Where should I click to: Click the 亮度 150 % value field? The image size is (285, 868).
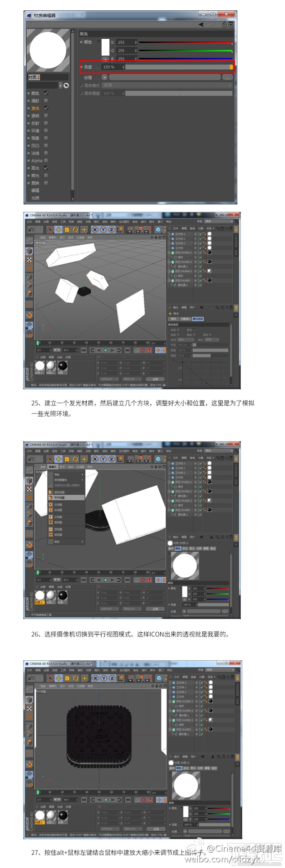point(113,67)
